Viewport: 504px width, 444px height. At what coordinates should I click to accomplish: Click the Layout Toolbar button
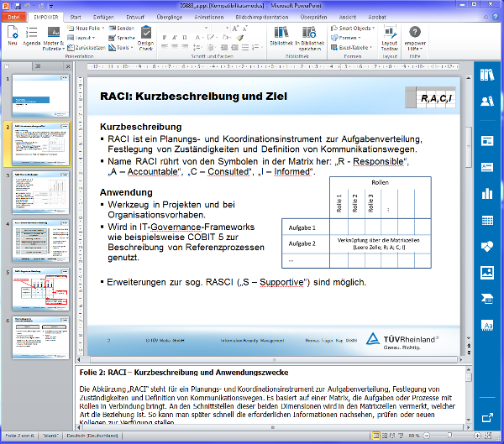click(389, 39)
